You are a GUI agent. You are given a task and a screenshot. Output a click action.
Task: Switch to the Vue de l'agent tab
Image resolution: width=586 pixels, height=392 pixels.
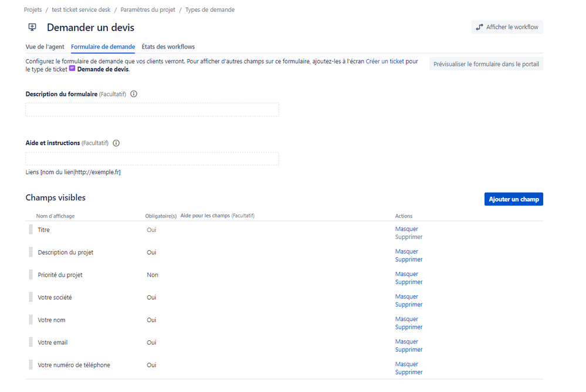coord(45,47)
